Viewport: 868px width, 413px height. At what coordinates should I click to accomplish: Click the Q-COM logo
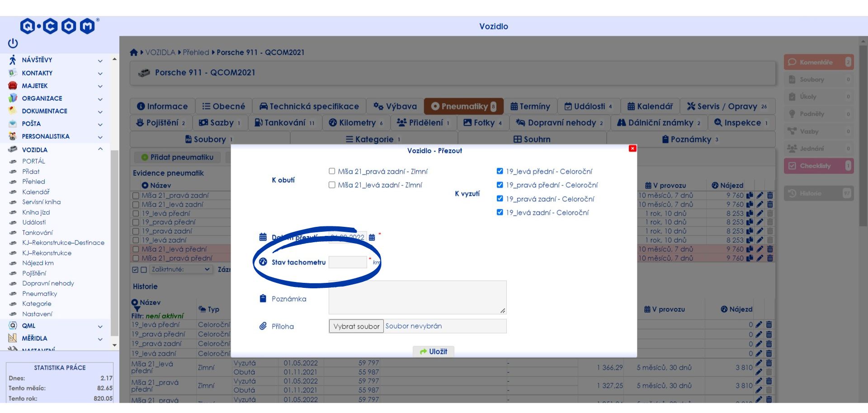click(59, 26)
